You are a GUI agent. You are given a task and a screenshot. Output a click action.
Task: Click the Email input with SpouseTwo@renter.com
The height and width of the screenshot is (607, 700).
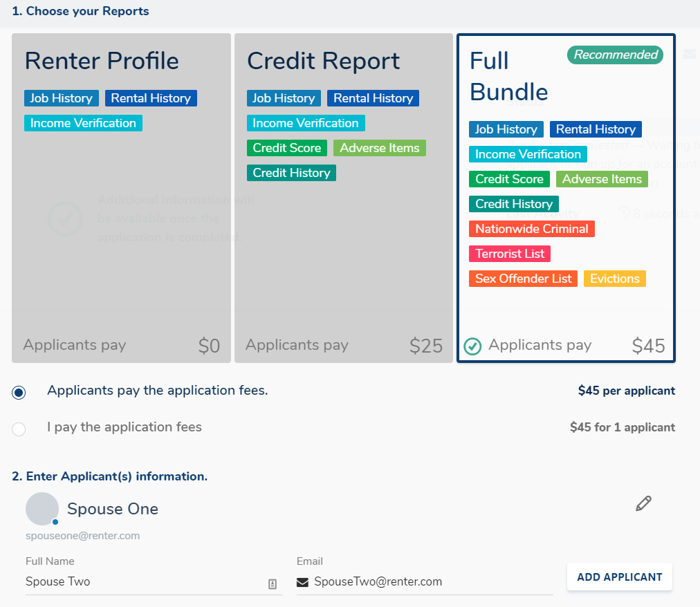429,581
